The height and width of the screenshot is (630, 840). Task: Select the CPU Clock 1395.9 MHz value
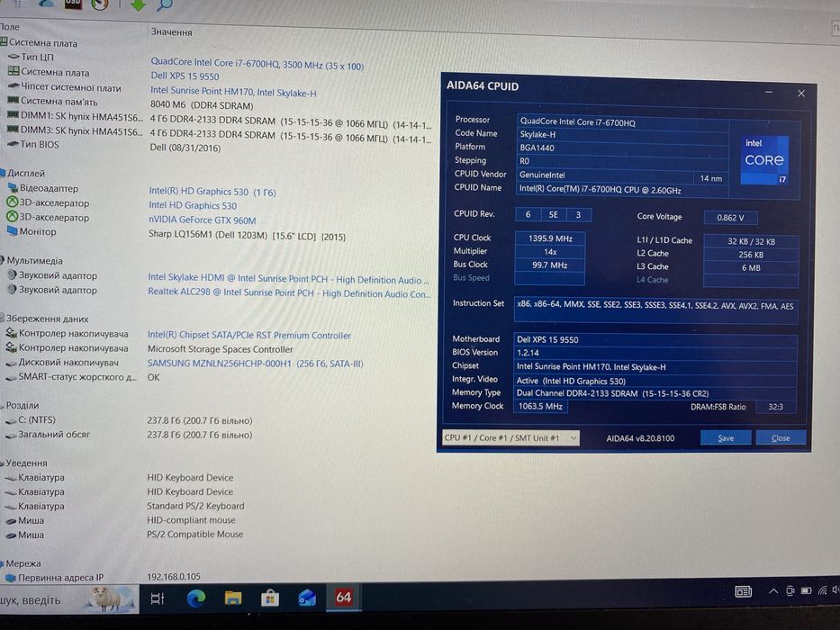[550, 238]
